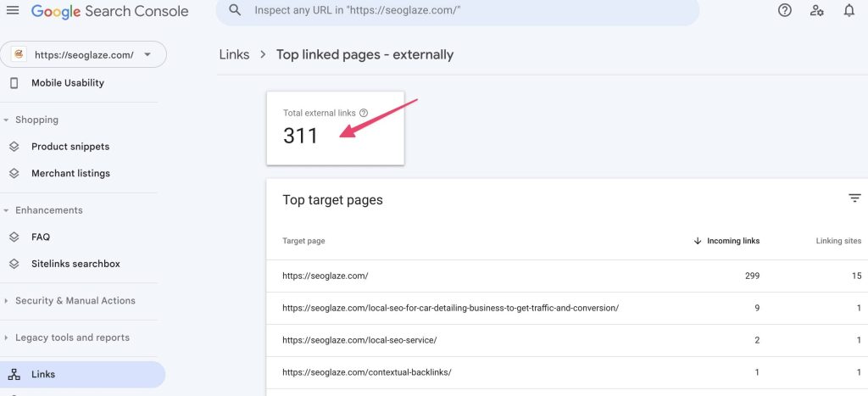868x396 pixels.
Task: Collapse the Shopping section
Action: click(6, 120)
